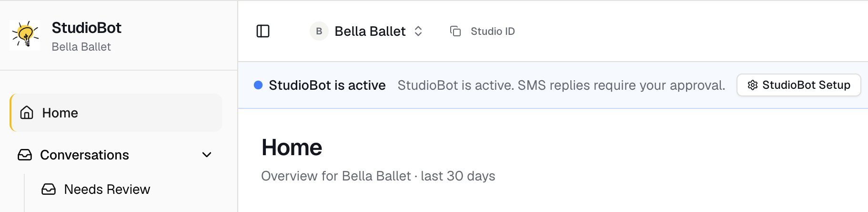Toggle the sidebar panel icon
868x212 pixels.
pyautogui.click(x=263, y=31)
